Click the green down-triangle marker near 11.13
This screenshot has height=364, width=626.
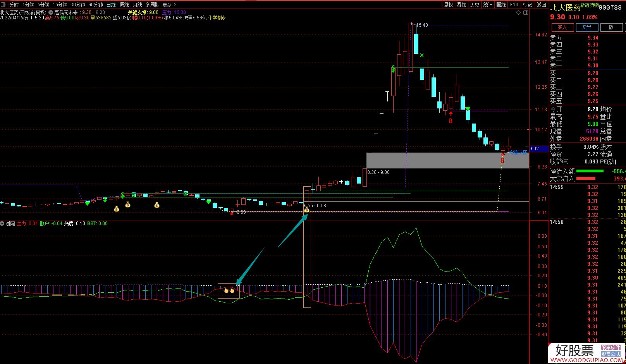point(468,108)
